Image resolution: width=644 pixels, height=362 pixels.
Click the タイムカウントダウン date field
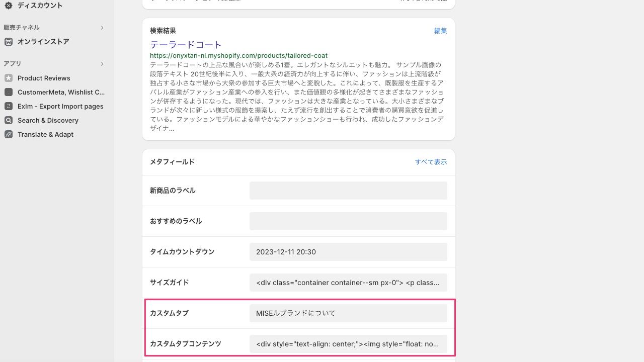[x=348, y=252]
